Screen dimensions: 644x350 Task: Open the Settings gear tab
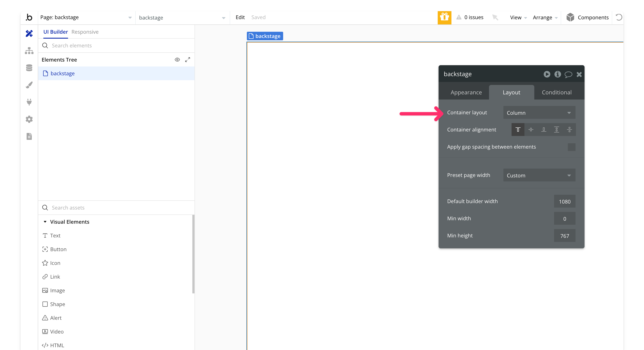click(x=29, y=119)
